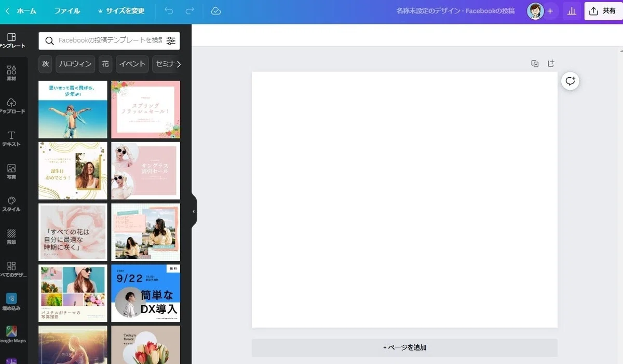Click the template search field
The width and height of the screenshot is (623, 364).
(x=110, y=40)
